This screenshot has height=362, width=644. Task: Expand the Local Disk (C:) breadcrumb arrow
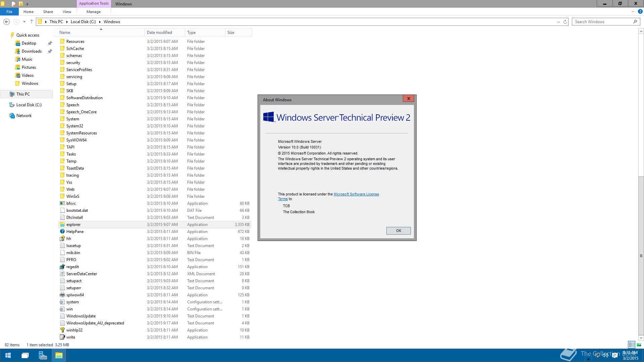point(100,22)
